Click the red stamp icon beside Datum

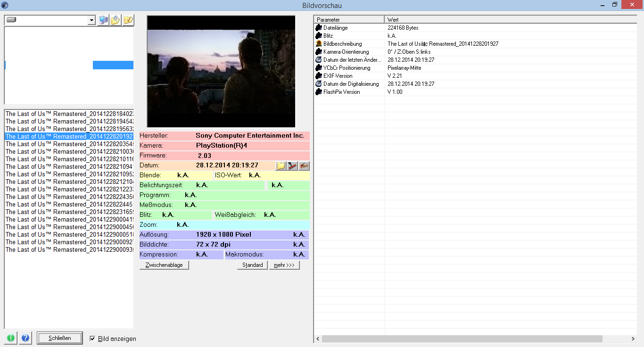coord(292,165)
